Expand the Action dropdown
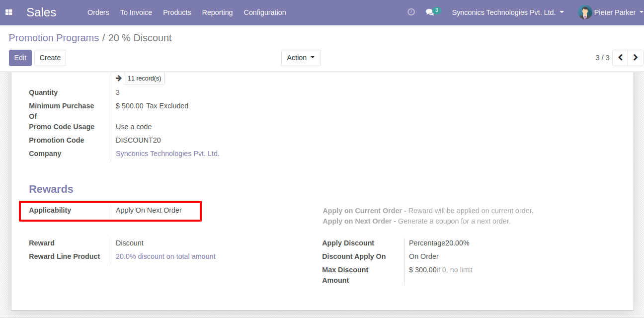644x318 pixels. pos(301,58)
